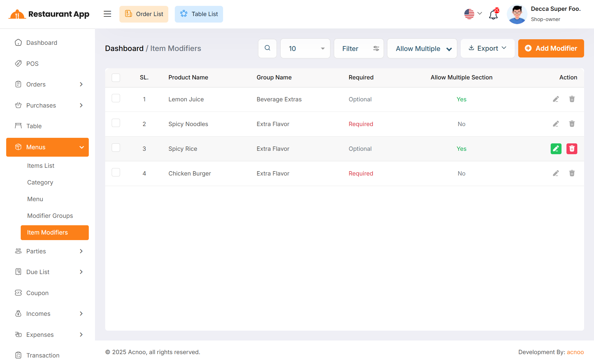This screenshot has height=364, width=594.
Task: Open the rows-per-page dropdown showing 10
Action: 305,49
